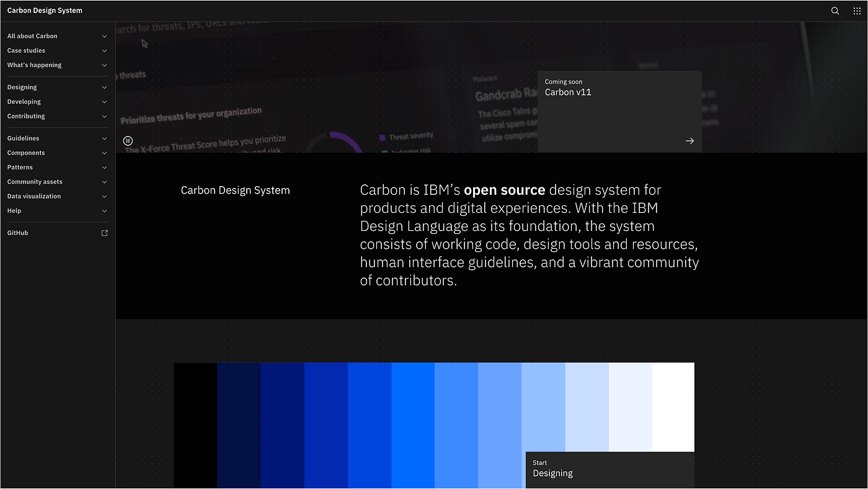Expand the All about Carbon chevron
868x489 pixels.
coord(104,36)
